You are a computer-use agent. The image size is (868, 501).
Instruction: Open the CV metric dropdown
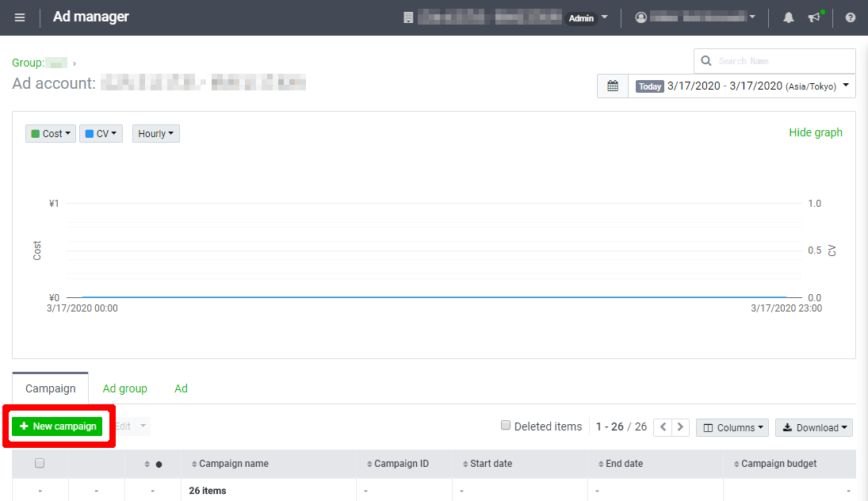(101, 133)
